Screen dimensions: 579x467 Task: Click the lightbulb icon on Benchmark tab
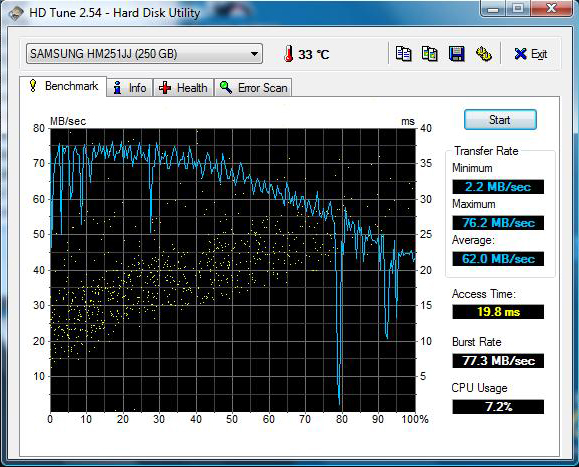(x=33, y=86)
